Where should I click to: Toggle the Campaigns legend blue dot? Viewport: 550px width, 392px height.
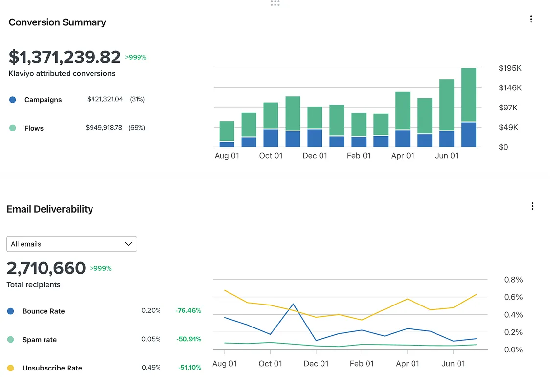click(x=13, y=100)
